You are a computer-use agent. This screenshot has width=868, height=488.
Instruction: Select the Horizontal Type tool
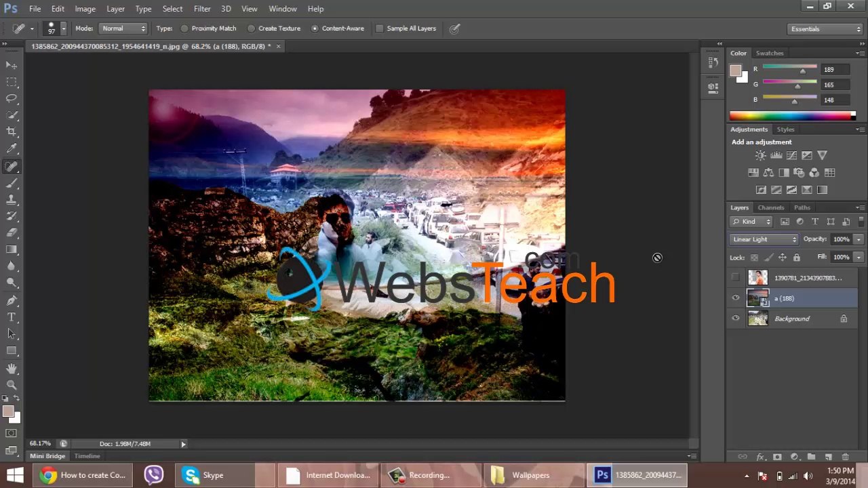(12, 317)
